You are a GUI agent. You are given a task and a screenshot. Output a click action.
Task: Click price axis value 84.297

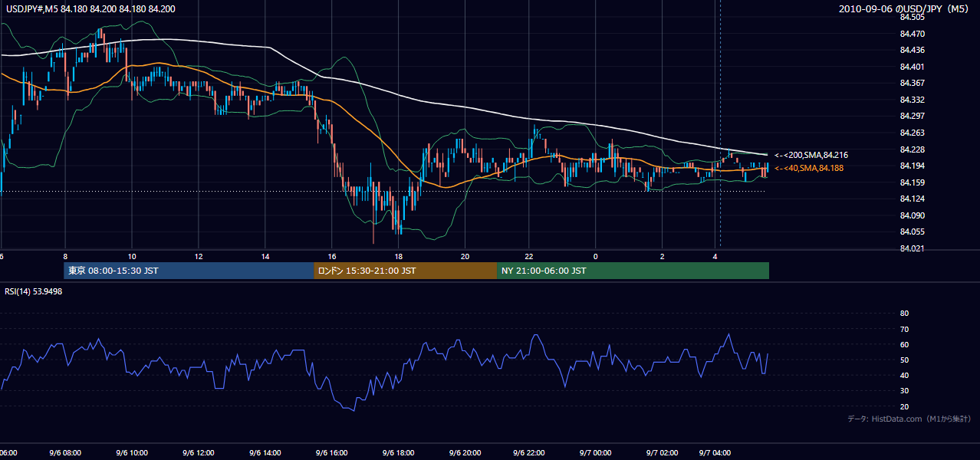(912, 116)
